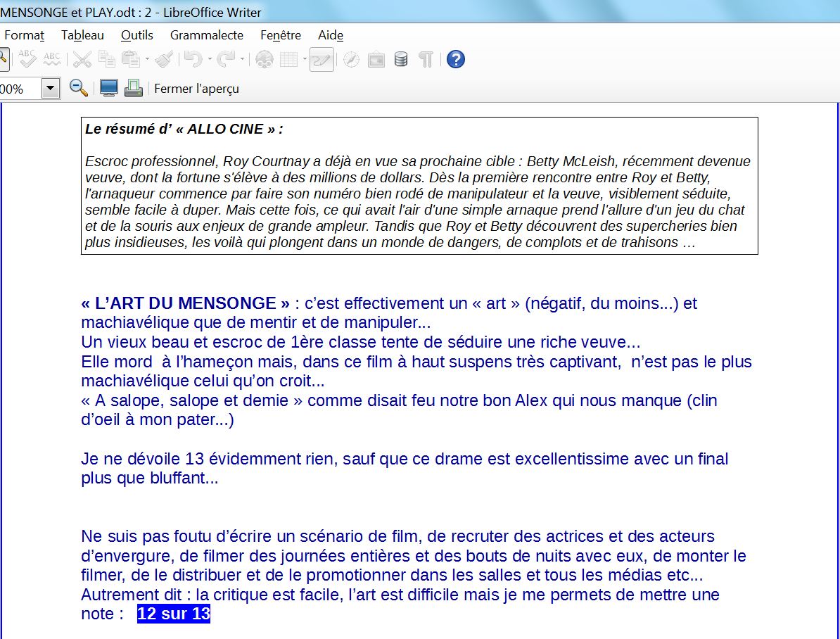The image size is (840, 639).
Task: Open the Tableau menu
Action: (x=82, y=35)
